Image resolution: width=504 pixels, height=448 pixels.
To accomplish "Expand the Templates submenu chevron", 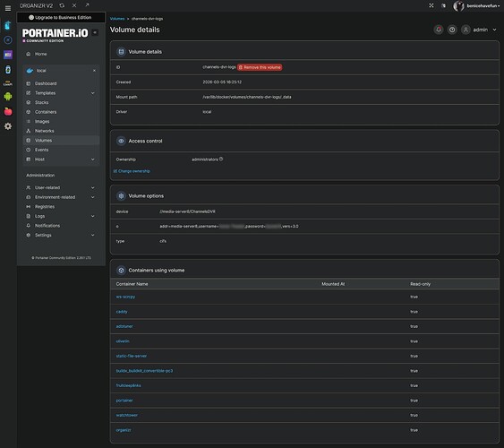I will (x=93, y=93).
